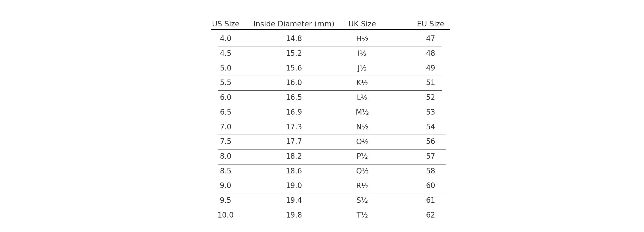644x232 pixels.
Task: Select the UK size K½ cell
Action: (x=362, y=82)
